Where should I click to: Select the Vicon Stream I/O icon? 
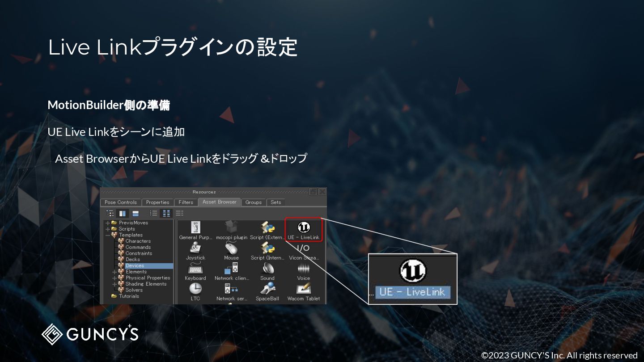(303, 248)
